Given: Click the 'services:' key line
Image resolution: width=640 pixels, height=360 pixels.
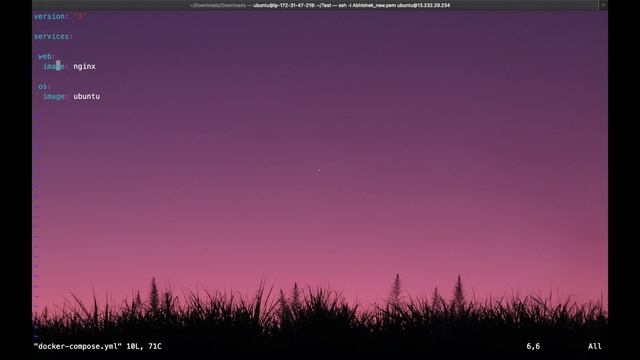Looking at the screenshot, I should point(53,36).
